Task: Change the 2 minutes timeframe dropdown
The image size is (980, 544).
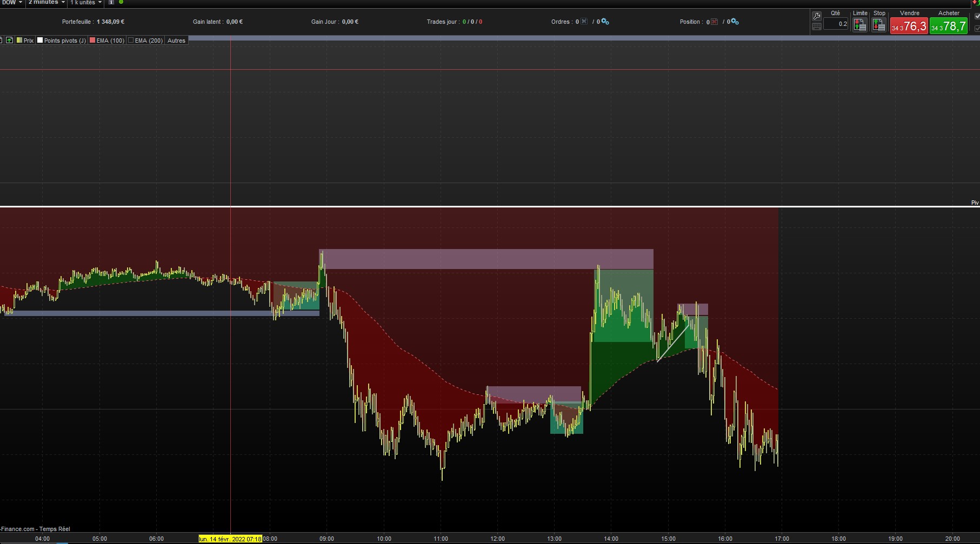Action: (x=46, y=3)
